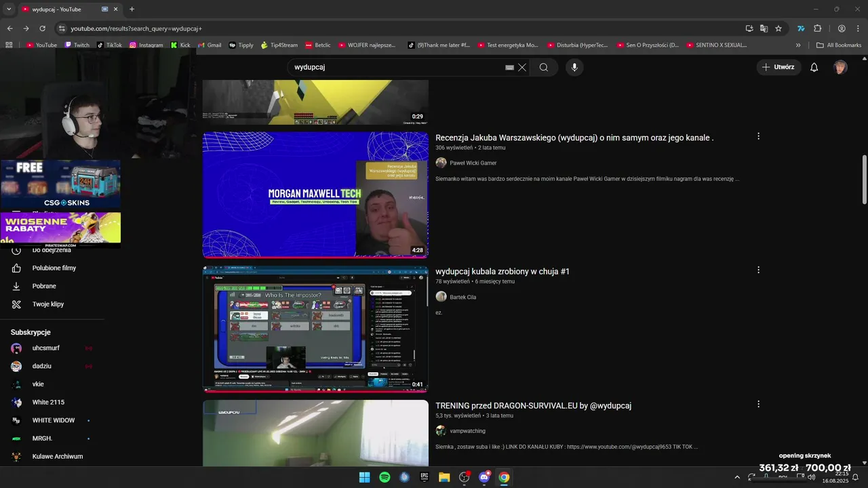Image resolution: width=868 pixels, height=488 pixels.
Task: Open Discord from the taskbar
Action: [484, 477]
